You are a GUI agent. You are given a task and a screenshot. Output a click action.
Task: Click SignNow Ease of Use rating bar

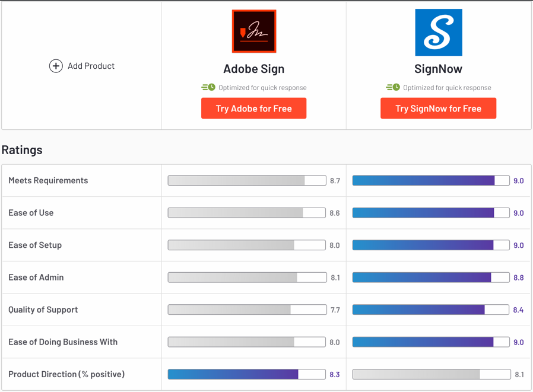(431, 213)
